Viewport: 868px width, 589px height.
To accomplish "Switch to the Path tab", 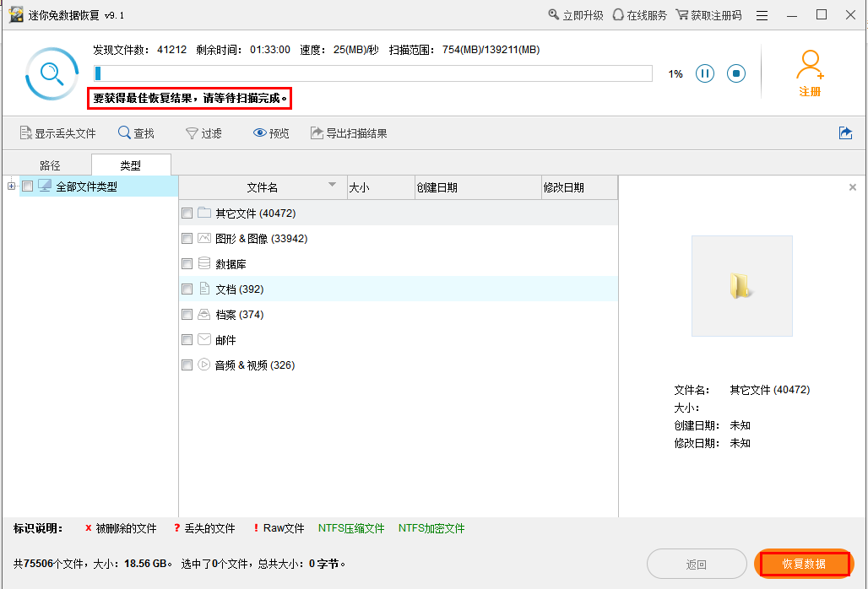I will (50, 165).
